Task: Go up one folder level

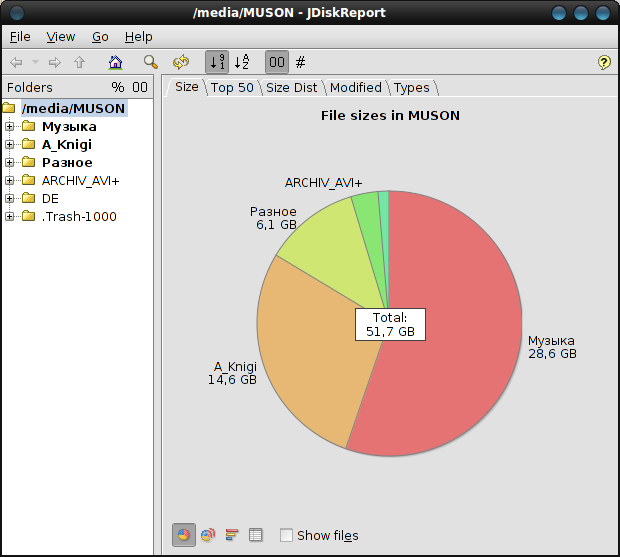Action: coord(79,62)
